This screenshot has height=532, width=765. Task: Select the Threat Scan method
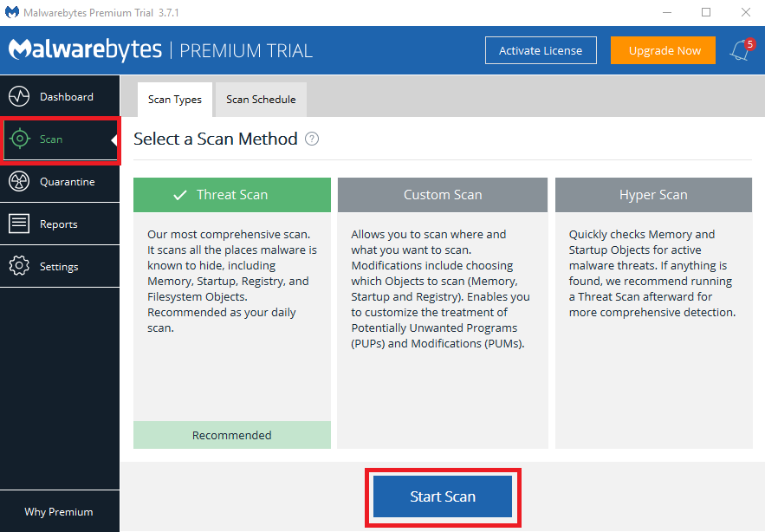pyautogui.click(x=231, y=195)
